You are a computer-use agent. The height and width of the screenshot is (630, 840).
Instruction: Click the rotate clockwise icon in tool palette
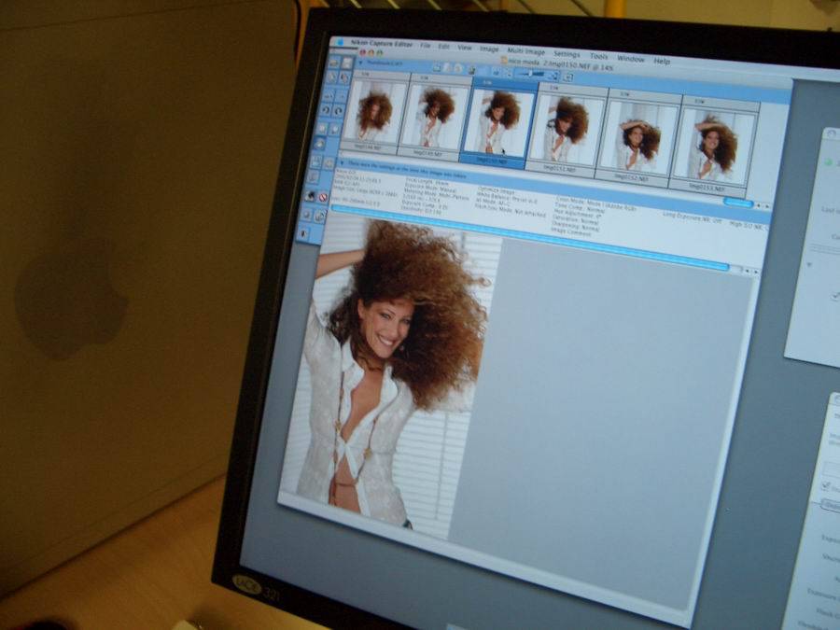click(x=338, y=111)
